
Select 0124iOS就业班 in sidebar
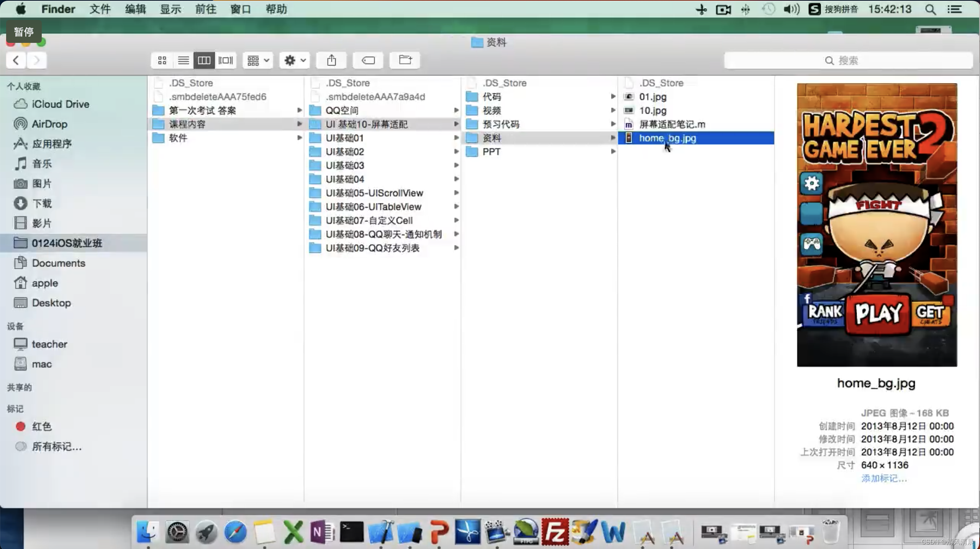[x=74, y=243]
